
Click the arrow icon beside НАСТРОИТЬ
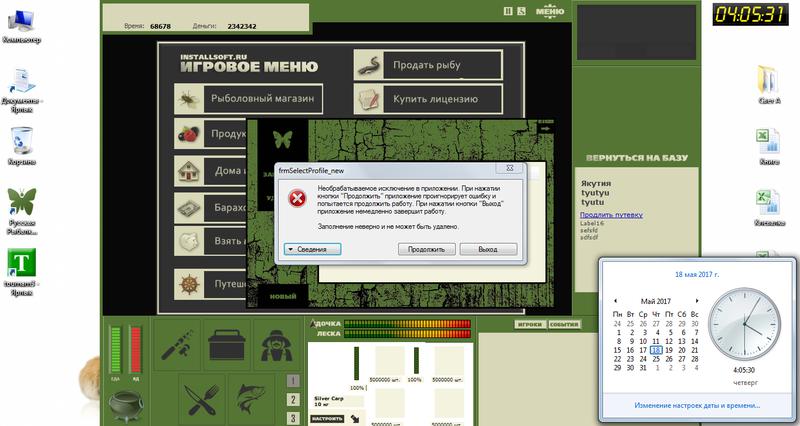point(355,419)
